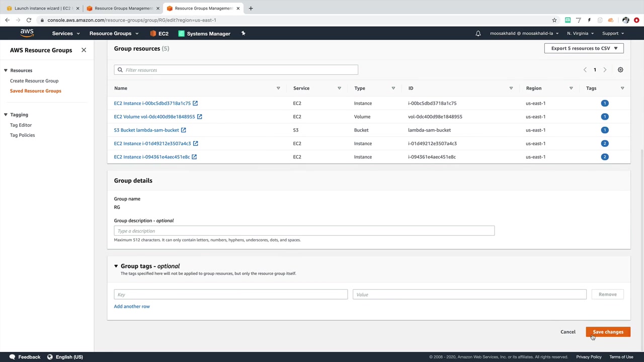Viewport: 644px width, 362px height.
Task: Click the vol-0dc400d98e1848955 ID cell
Action: (x=435, y=117)
